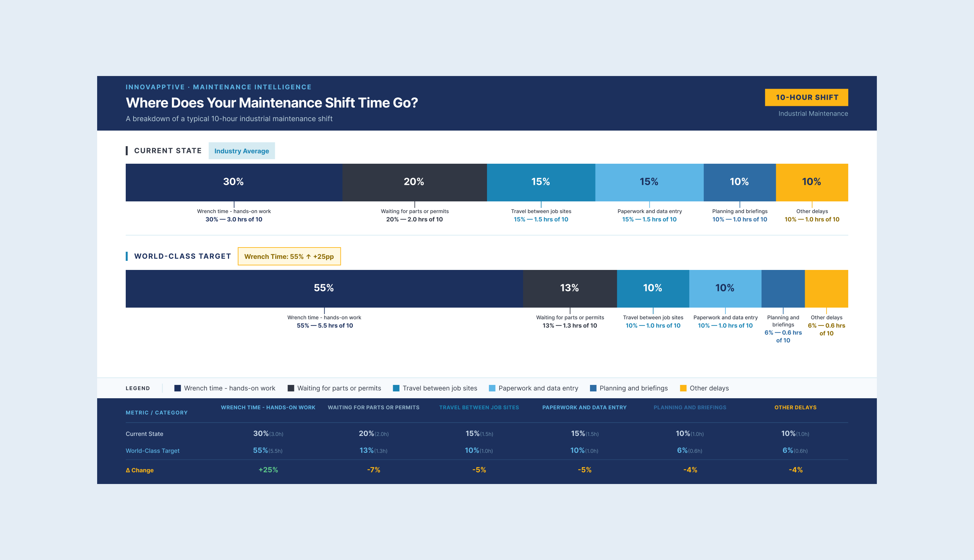Click the Wrench time legend color swatch

click(177, 388)
